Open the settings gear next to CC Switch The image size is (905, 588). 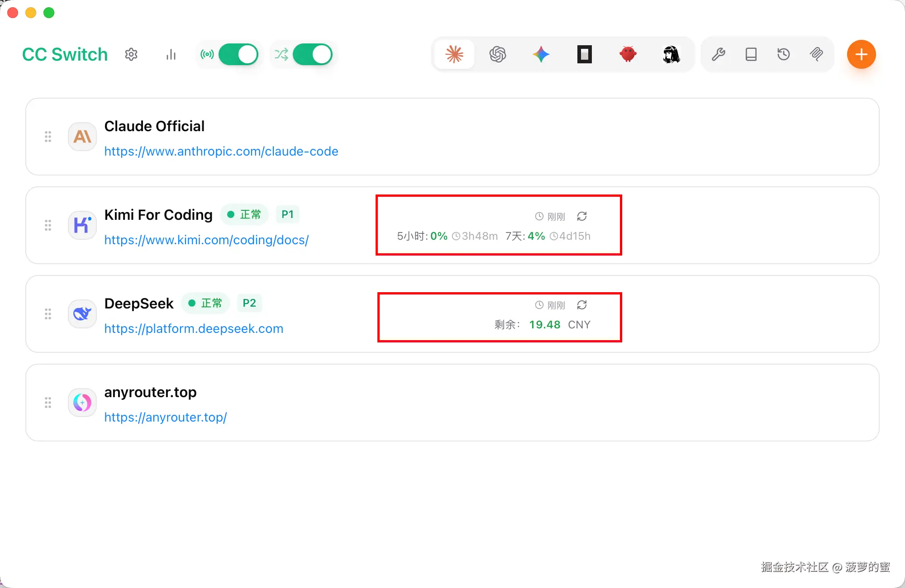coord(131,55)
